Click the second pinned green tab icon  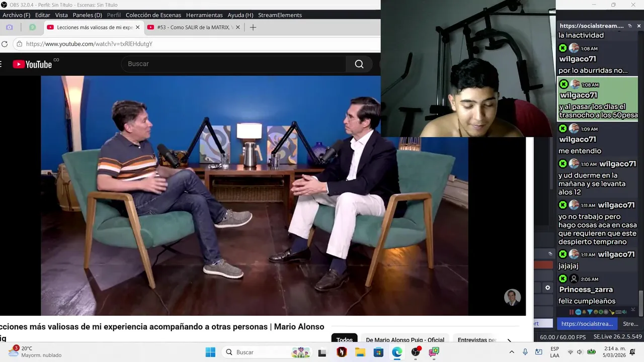click(x=32, y=27)
